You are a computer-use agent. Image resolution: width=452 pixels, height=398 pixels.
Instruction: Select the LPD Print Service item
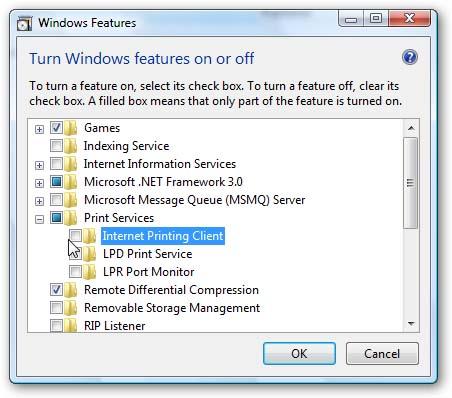tap(147, 254)
